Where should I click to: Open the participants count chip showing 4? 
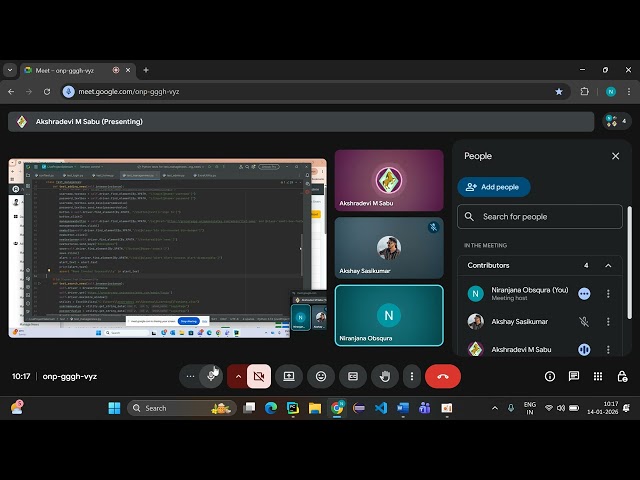tap(617, 121)
